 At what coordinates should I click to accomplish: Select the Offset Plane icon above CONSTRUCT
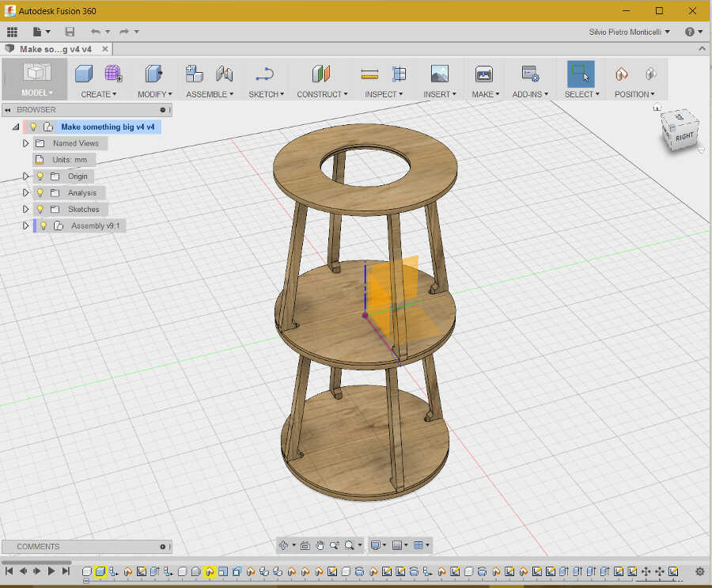(321, 74)
